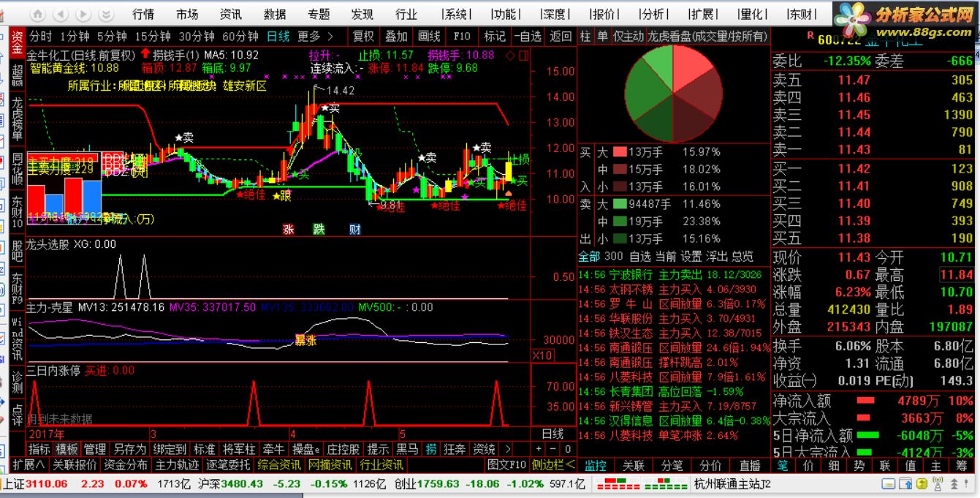Open the 系统 menu

[455, 15]
